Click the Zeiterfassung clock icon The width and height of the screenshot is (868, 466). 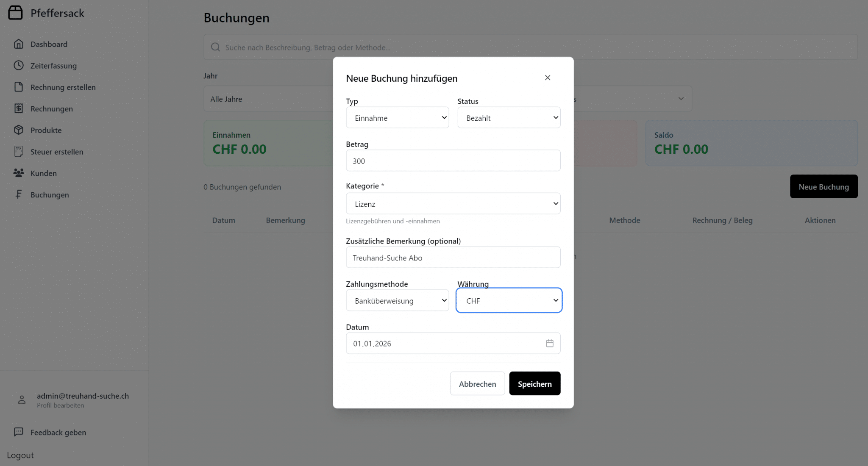click(x=19, y=66)
